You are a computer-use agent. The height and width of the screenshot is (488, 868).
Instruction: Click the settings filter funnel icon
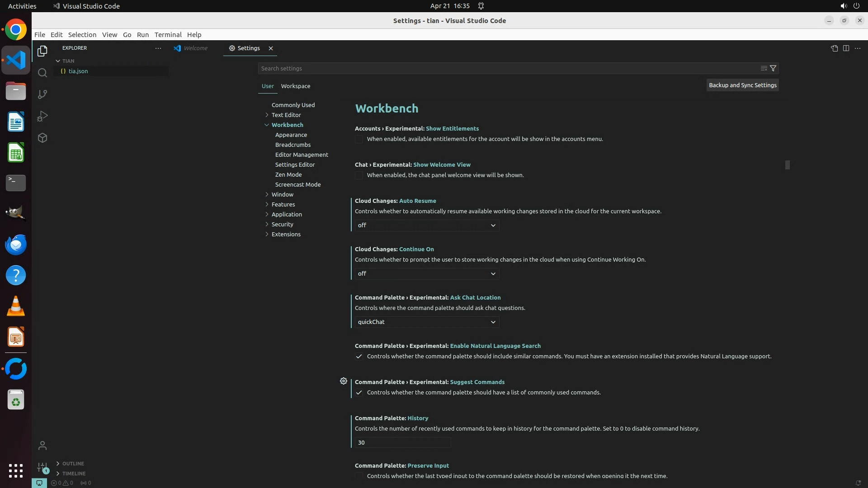[773, 68]
